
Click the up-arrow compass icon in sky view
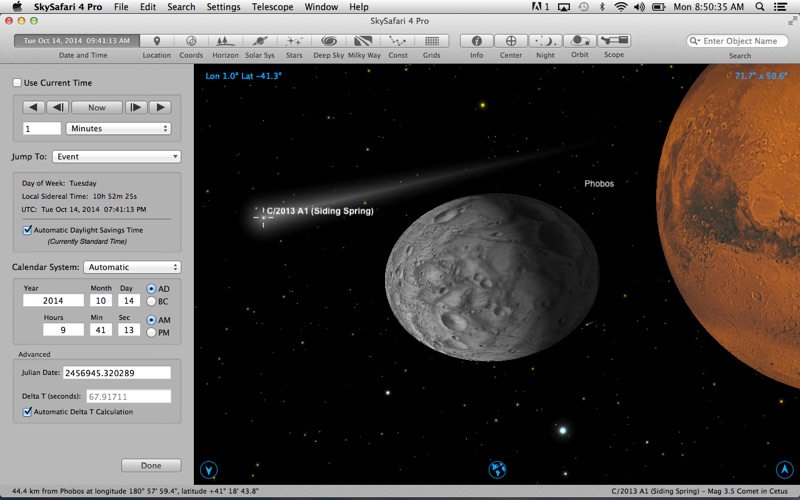pyautogui.click(x=784, y=469)
